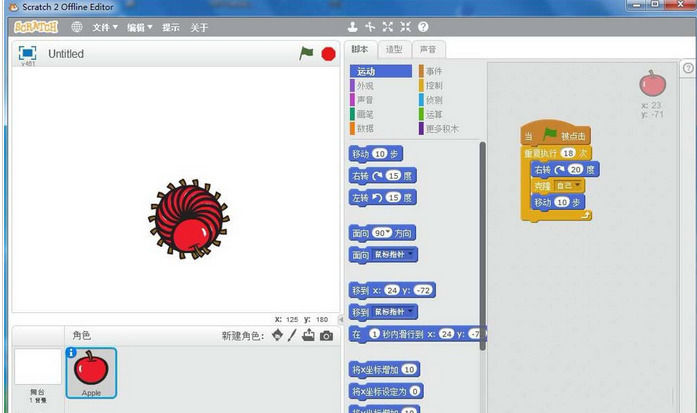697x413 pixels.
Task: Create new sprite from camera
Action: click(326, 336)
